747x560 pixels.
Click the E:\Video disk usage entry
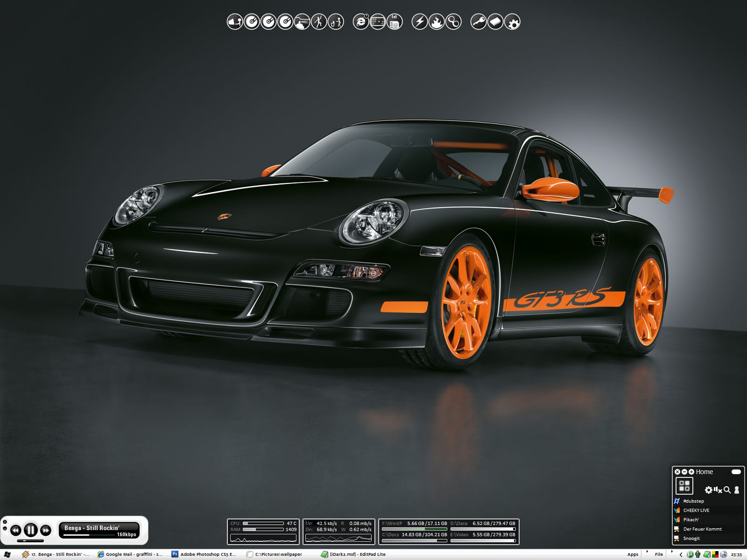pos(483,537)
